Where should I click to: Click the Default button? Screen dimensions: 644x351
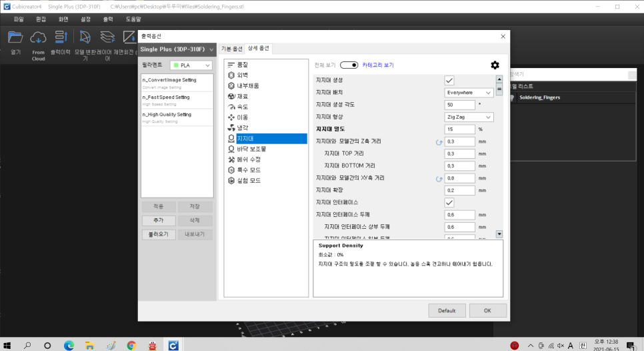447,311
